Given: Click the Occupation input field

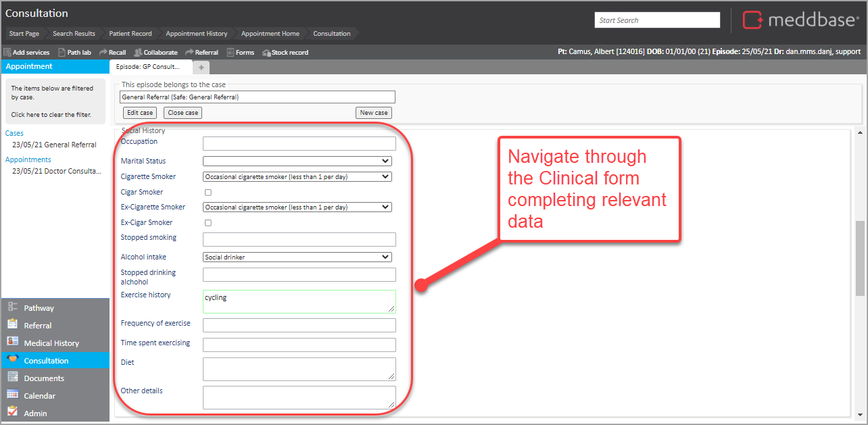Looking at the screenshot, I should (x=299, y=143).
